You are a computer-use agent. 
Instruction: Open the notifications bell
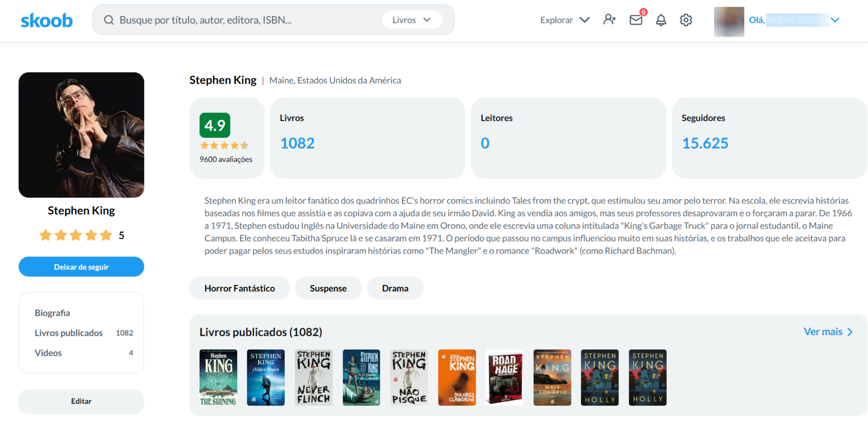tap(661, 20)
